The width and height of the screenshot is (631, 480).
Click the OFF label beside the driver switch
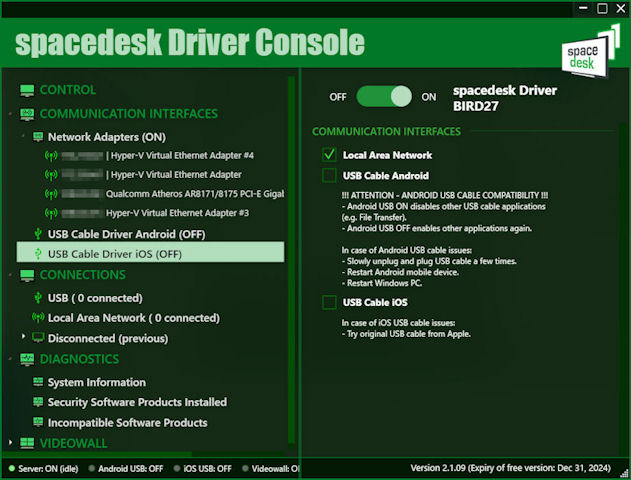coord(338,97)
